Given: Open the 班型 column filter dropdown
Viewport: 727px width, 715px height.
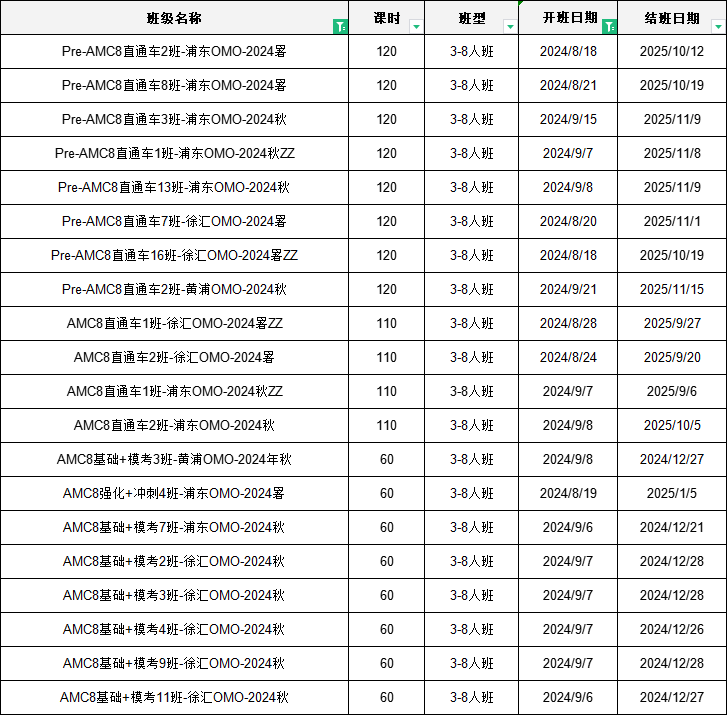Looking at the screenshot, I should tap(510, 26).
